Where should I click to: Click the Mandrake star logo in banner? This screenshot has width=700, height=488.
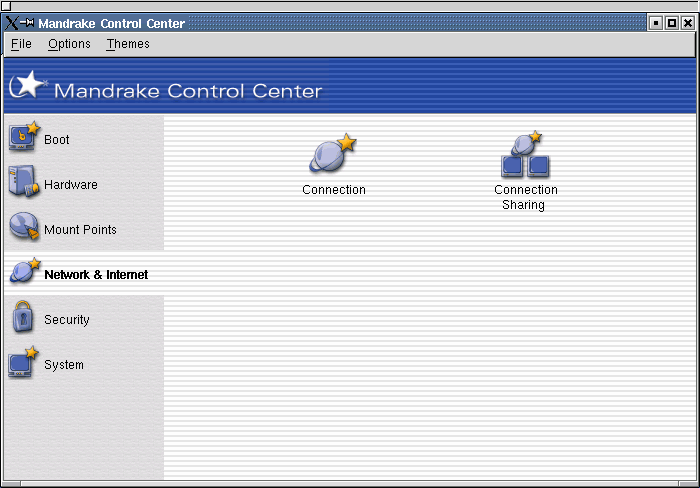pyautogui.click(x=28, y=84)
